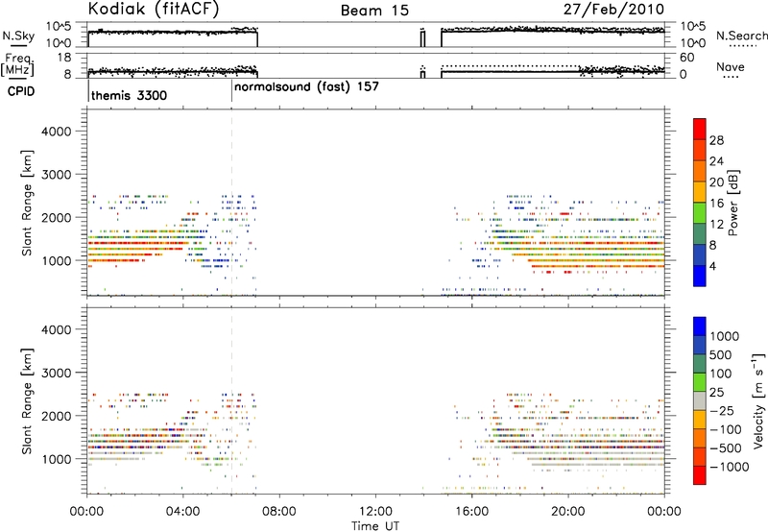Click the solid line sample under N.Sky
The width and height of the screenshot is (768, 532).
(18, 46)
